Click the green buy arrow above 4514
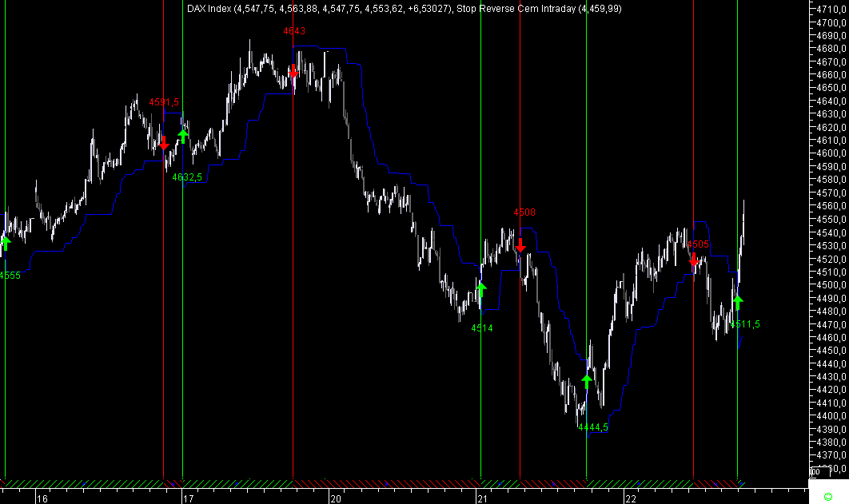 (480, 289)
